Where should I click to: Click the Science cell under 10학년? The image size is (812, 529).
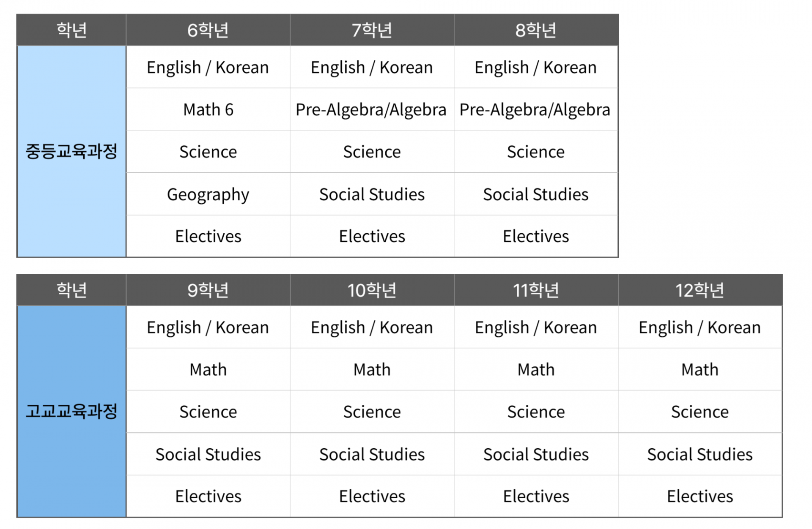click(372, 412)
